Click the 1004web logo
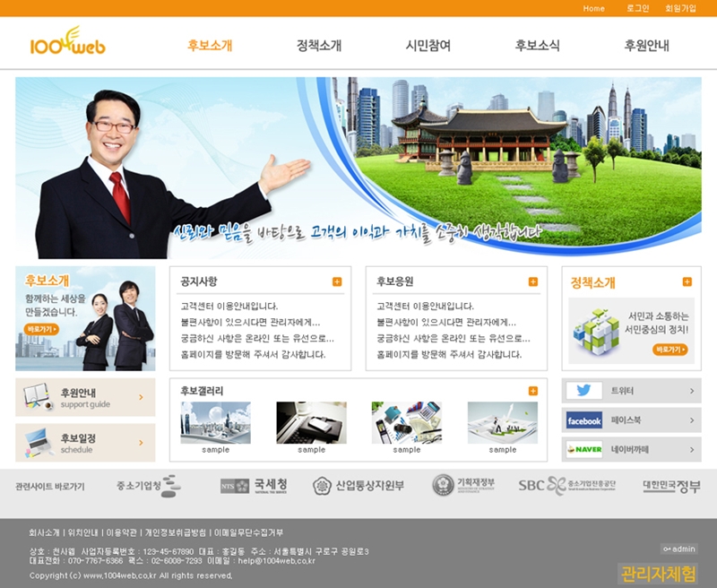 (67, 42)
